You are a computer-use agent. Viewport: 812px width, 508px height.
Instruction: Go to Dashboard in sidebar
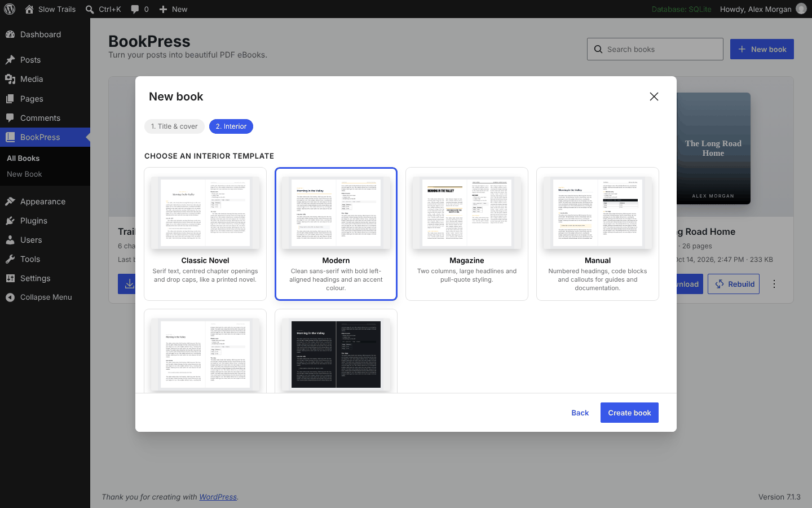point(45,34)
